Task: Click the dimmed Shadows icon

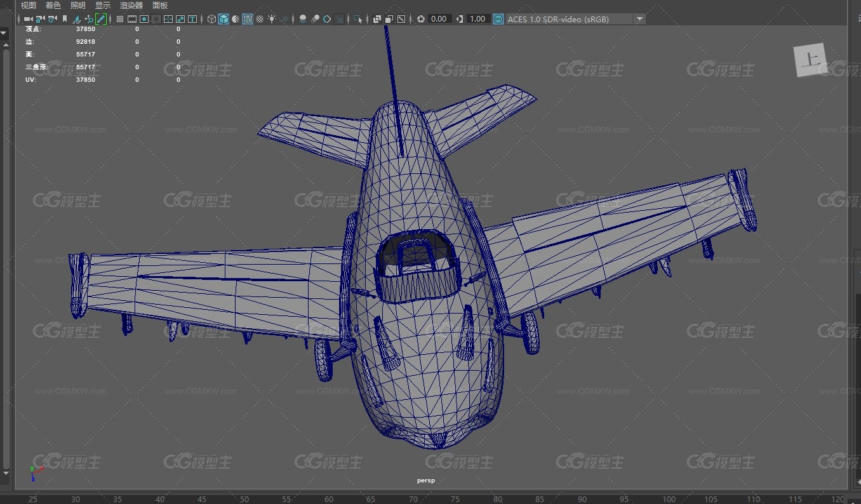Action: pos(284,19)
